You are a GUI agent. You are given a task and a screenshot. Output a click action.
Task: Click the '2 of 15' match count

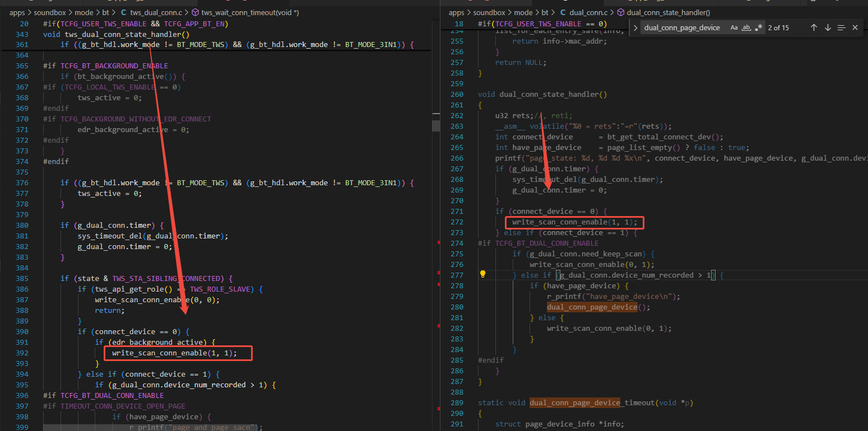[778, 27]
